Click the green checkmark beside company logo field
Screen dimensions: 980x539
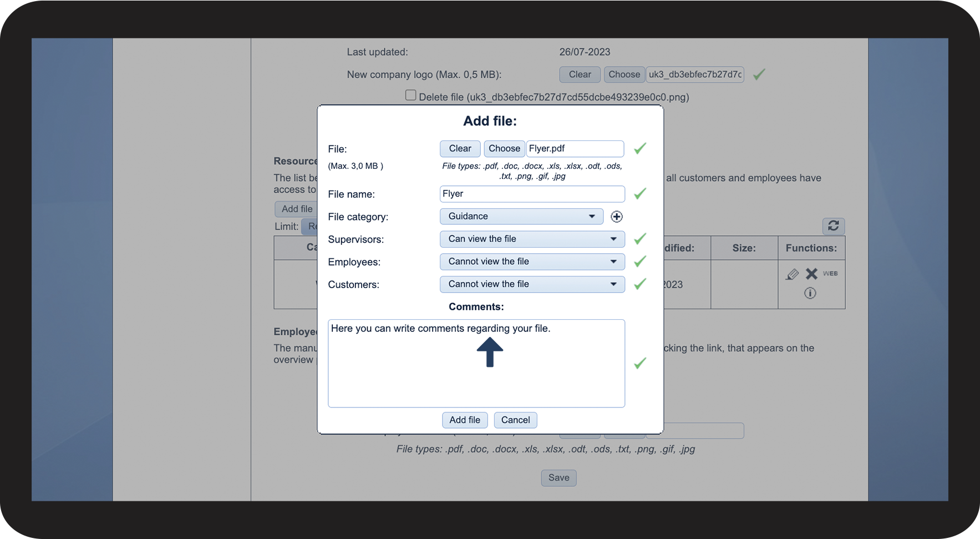(x=759, y=74)
